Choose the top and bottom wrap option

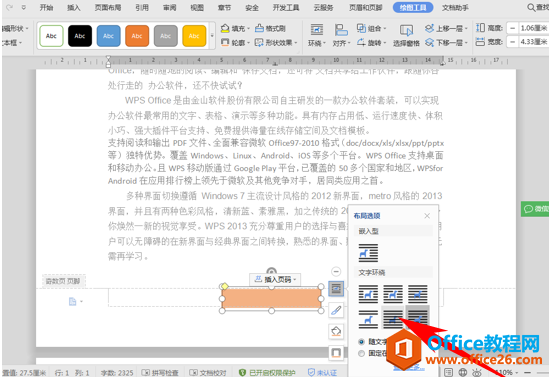(368, 319)
